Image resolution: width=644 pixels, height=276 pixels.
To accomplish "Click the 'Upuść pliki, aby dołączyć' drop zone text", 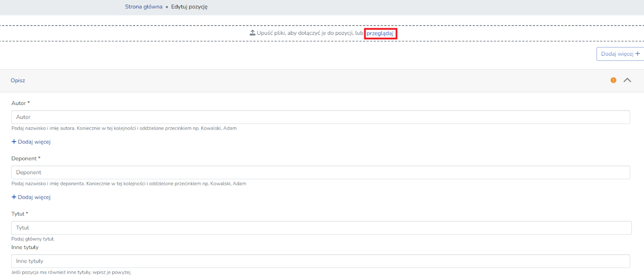I will [310, 33].
